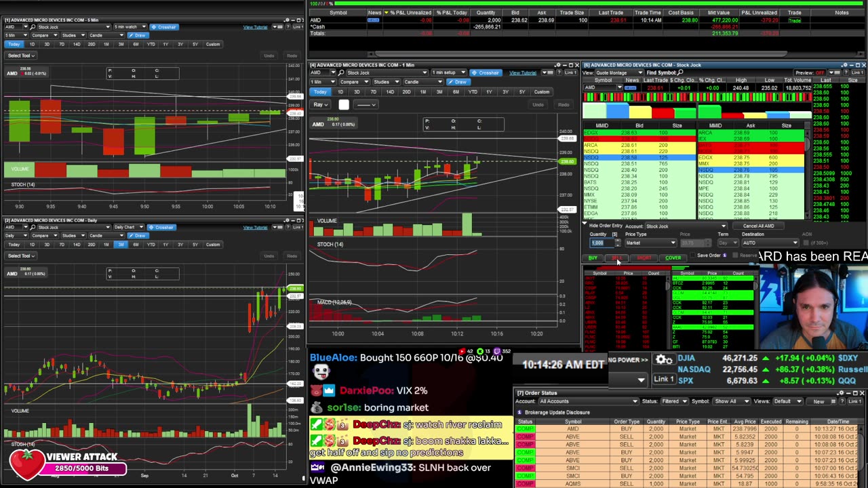The image size is (868, 488).
Task: Select Custom range in the 1 Min chart
Action: tap(542, 91)
